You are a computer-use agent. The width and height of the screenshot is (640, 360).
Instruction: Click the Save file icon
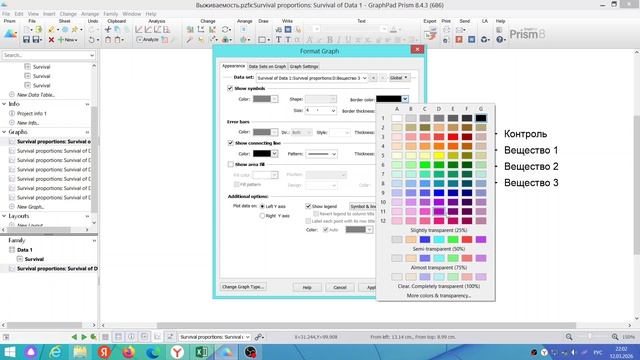tap(26, 40)
